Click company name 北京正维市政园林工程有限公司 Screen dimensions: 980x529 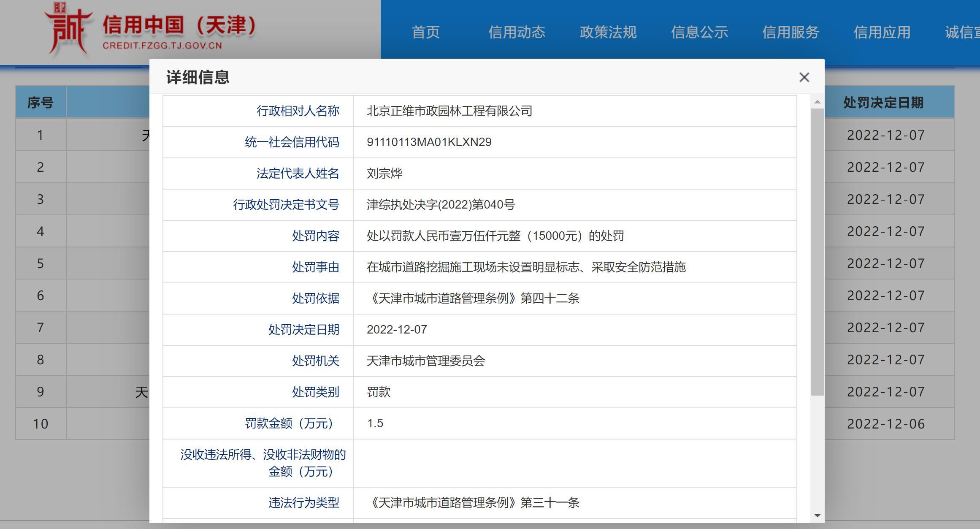(x=449, y=111)
